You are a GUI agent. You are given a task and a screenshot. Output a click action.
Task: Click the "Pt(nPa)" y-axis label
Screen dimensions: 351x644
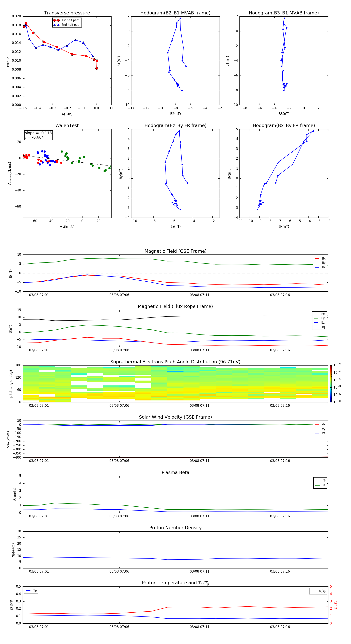tap(8, 61)
